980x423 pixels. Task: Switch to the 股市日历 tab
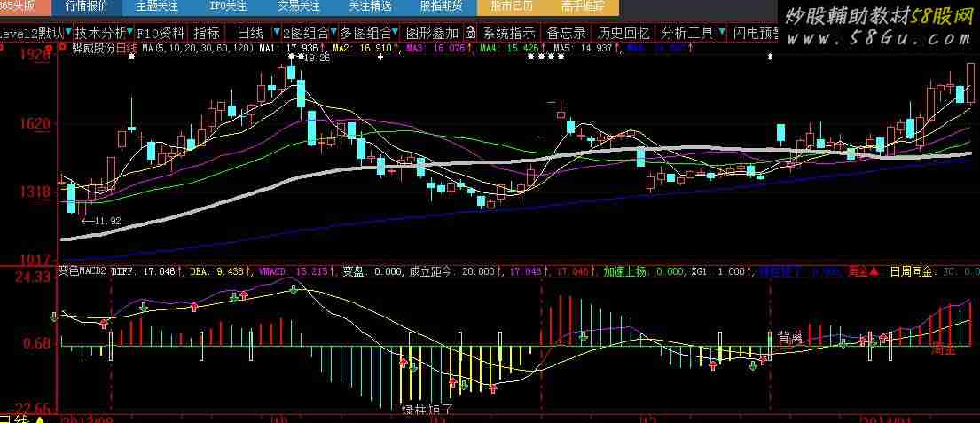(x=513, y=7)
